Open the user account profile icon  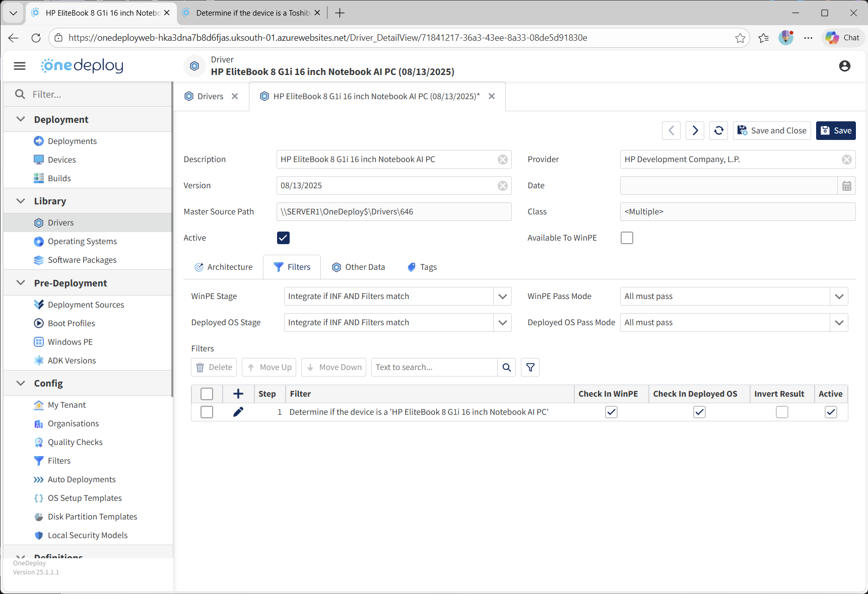tap(844, 66)
